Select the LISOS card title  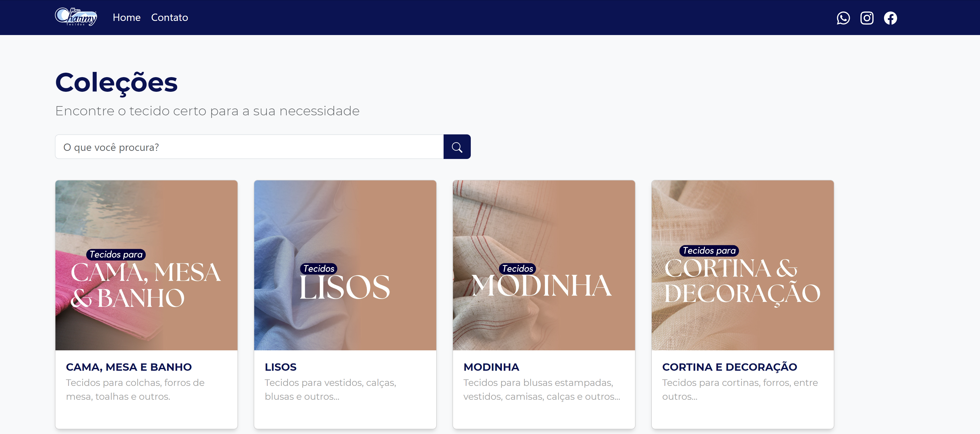pyautogui.click(x=280, y=367)
